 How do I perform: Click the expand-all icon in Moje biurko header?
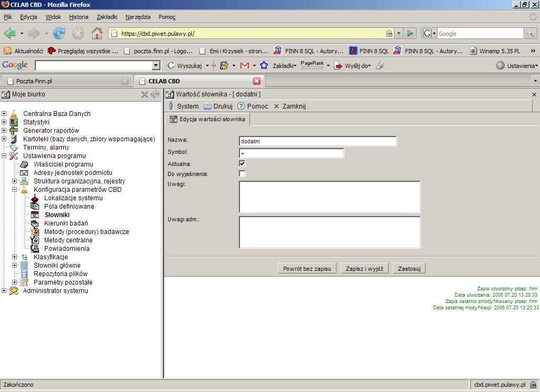[x=145, y=94]
